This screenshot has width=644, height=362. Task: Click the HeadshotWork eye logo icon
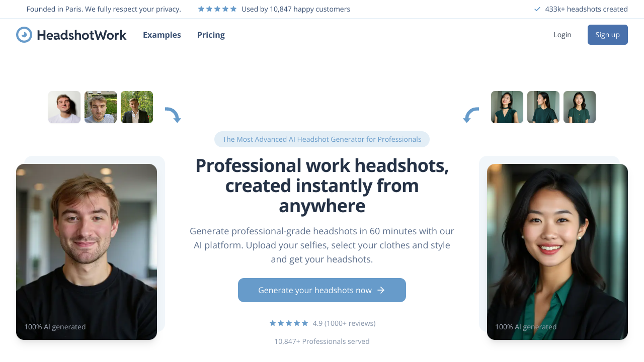(x=24, y=35)
